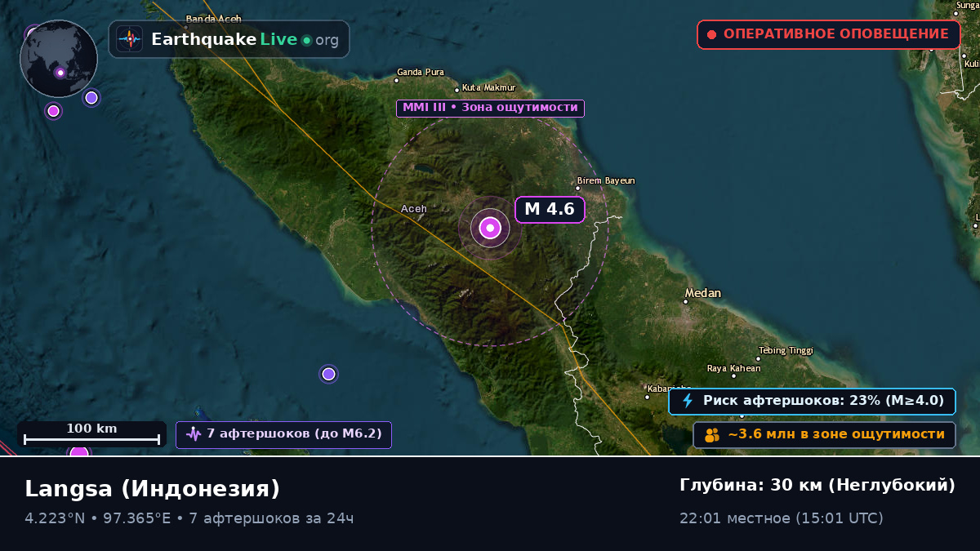
Task: Click the 100 km scale bar
Action: pyautogui.click(x=91, y=434)
